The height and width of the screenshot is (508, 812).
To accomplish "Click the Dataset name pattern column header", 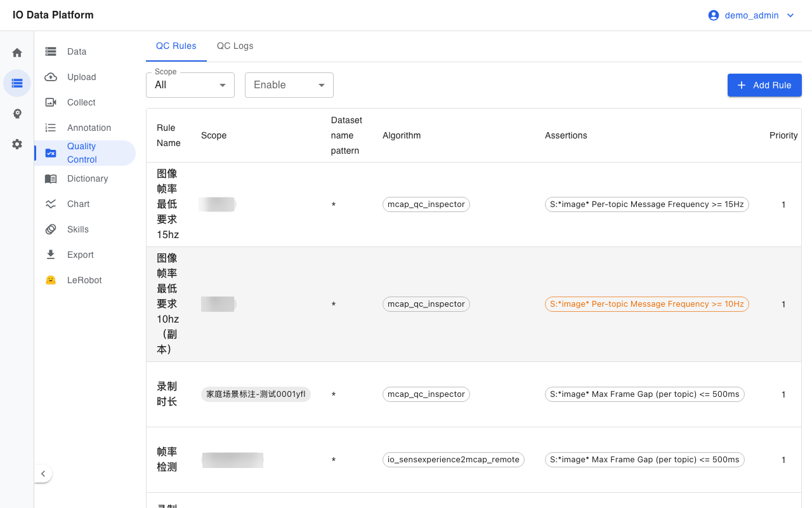I will 346,135.
